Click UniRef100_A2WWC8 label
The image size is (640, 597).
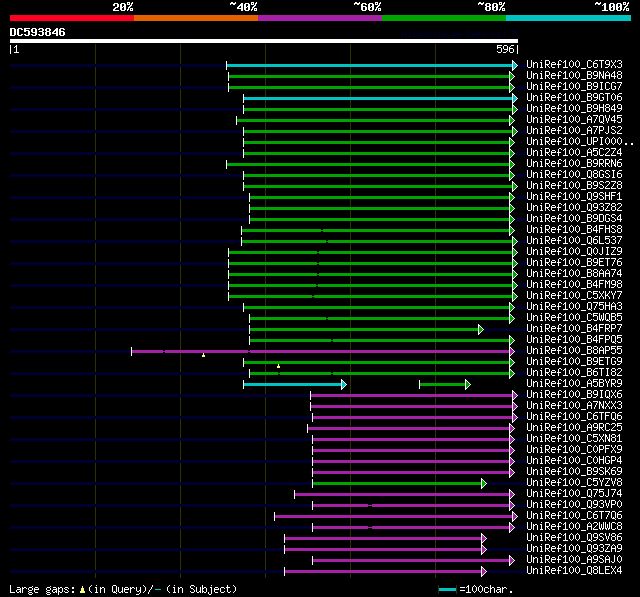574,527
